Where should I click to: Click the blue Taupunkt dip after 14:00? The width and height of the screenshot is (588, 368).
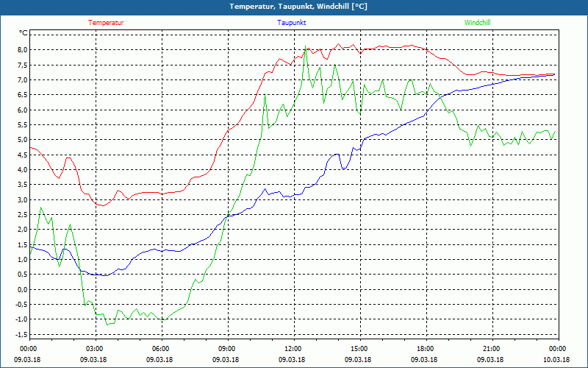[343, 168]
